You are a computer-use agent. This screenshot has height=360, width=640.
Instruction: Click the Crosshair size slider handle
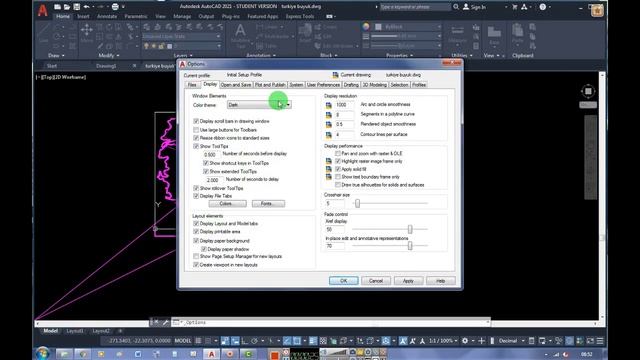358,203
